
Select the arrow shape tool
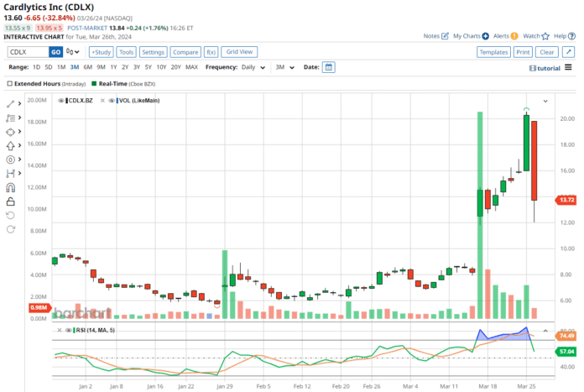tap(10, 145)
